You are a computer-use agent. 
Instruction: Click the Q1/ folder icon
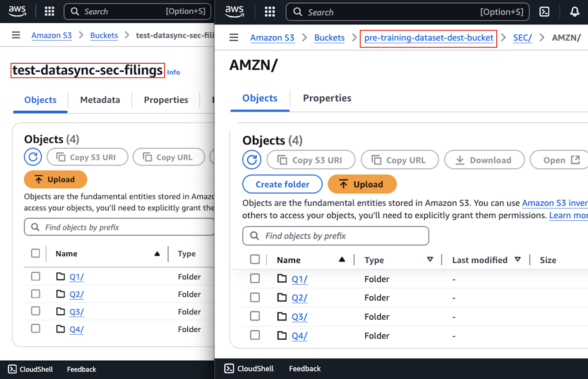[282, 278]
